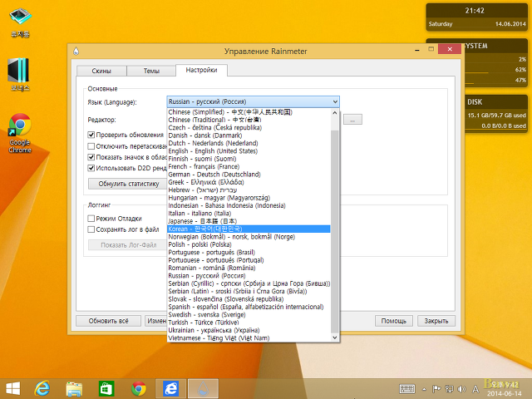Click Показать Лог-Файл button
Image resolution: width=532 pixels, height=399 pixels.
click(x=129, y=245)
